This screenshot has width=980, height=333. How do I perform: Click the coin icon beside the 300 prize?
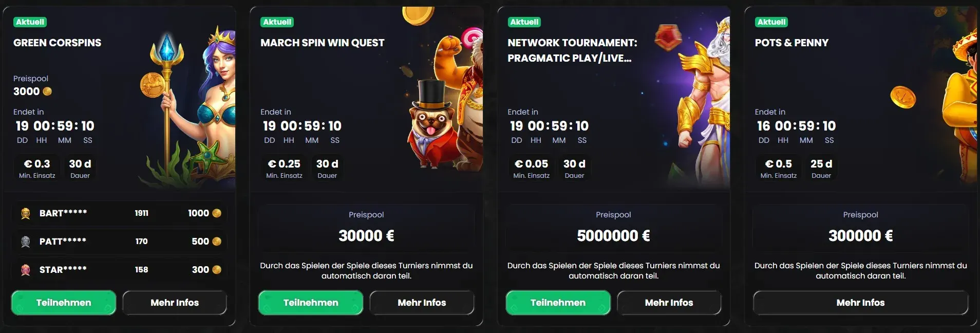tap(217, 270)
